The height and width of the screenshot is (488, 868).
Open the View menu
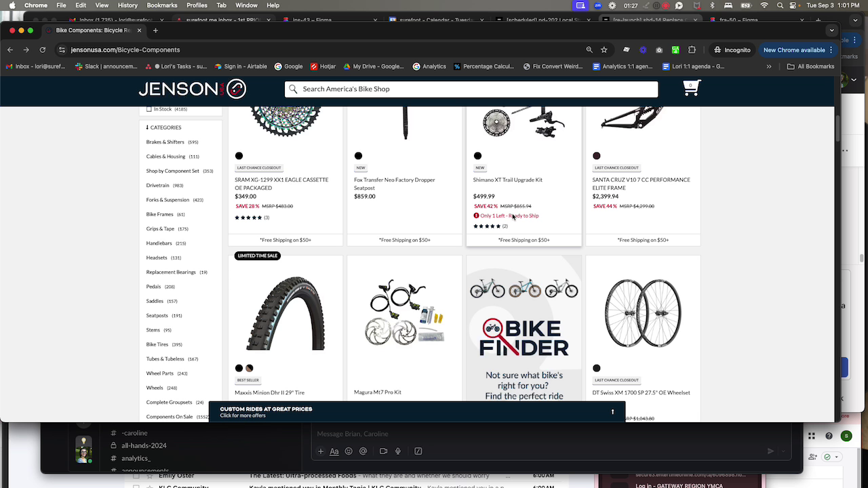[x=102, y=5]
